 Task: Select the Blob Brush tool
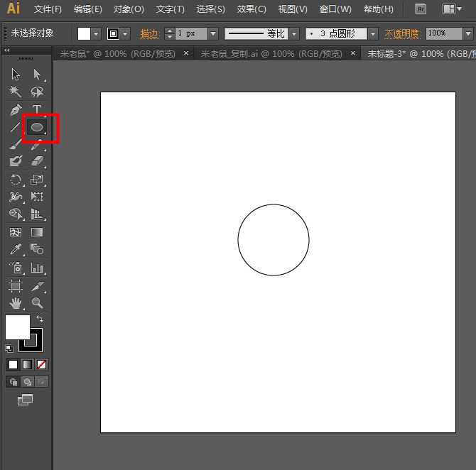click(16, 161)
